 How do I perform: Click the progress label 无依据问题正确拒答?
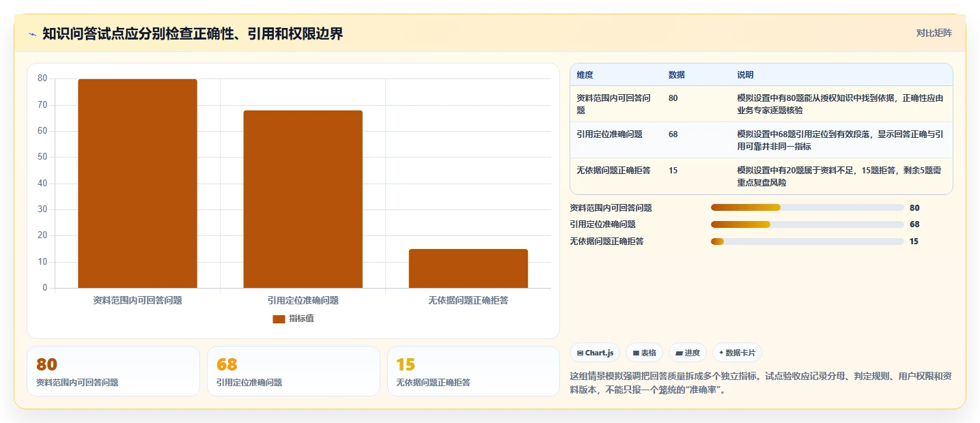[606, 242]
